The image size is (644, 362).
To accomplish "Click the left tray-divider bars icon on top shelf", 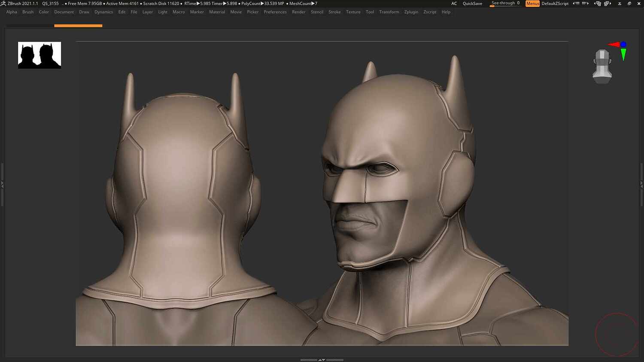I will (576, 3).
